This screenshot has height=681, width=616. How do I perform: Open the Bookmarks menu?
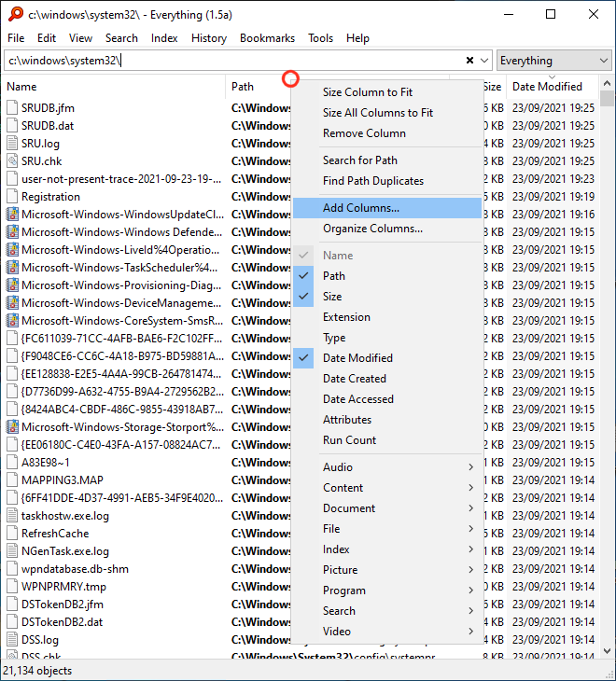[267, 38]
